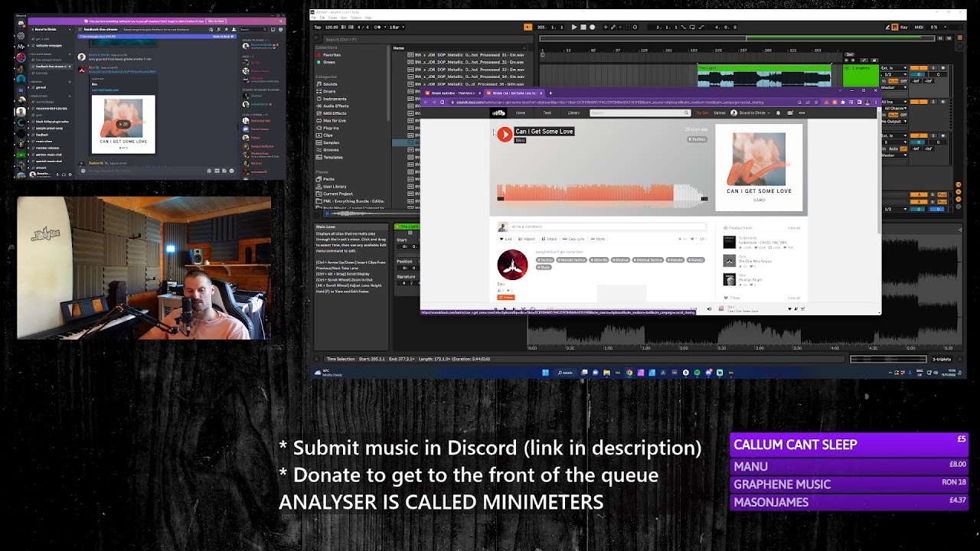Open SoundCloud Library tab
The width and height of the screenshot is (980, 551).
pyautogui.click(x=573, y=112)
